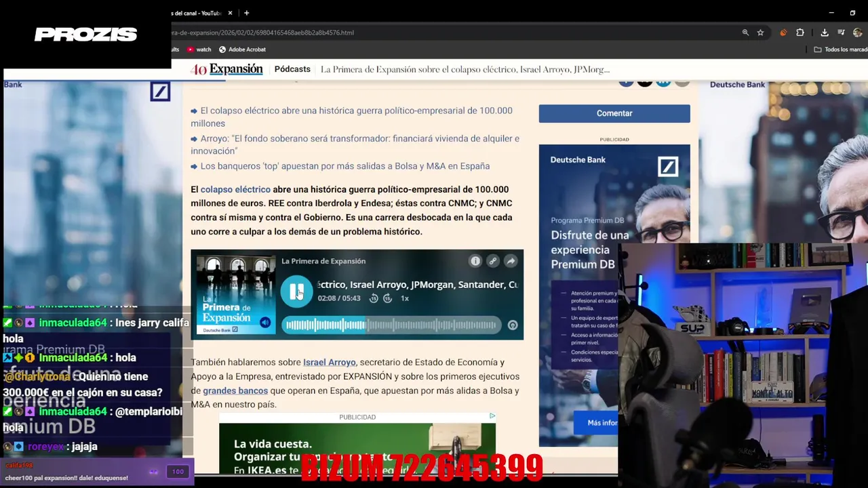
Task: Open the 'Todos los marcadores' bookmarks folder
Action: pos(841,49)
